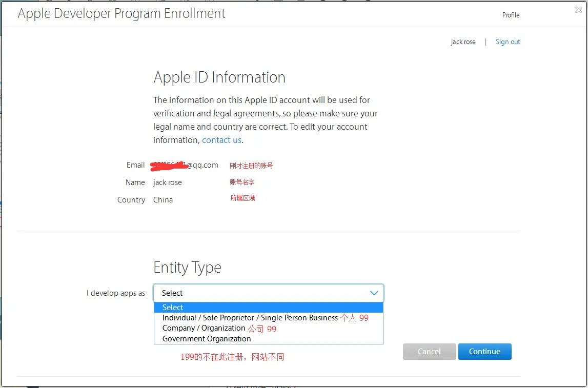Screen dimensions: 588x388
Task: Click the Apple ID Information heading
Action: [219, 77]
